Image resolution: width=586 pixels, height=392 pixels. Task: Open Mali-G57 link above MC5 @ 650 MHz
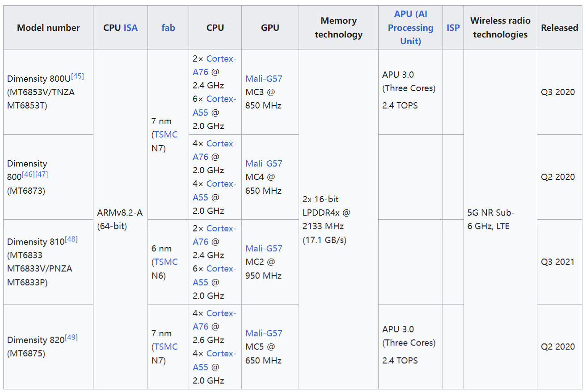coord(264,333)
